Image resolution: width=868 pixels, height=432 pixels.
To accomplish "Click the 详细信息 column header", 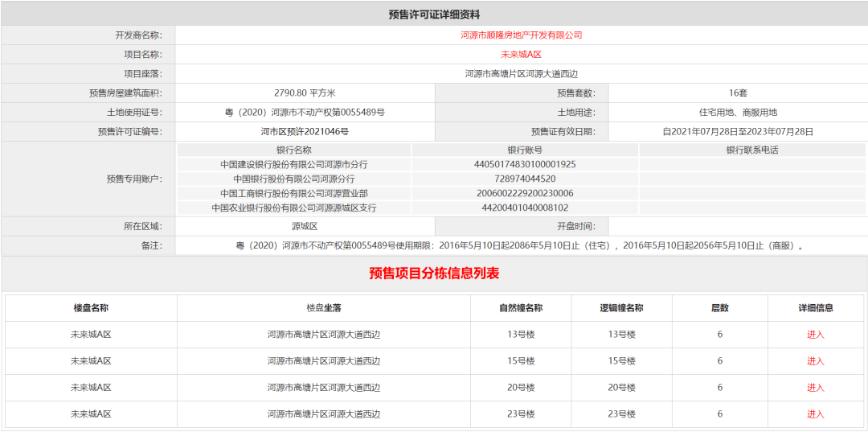I will (815, 308).
